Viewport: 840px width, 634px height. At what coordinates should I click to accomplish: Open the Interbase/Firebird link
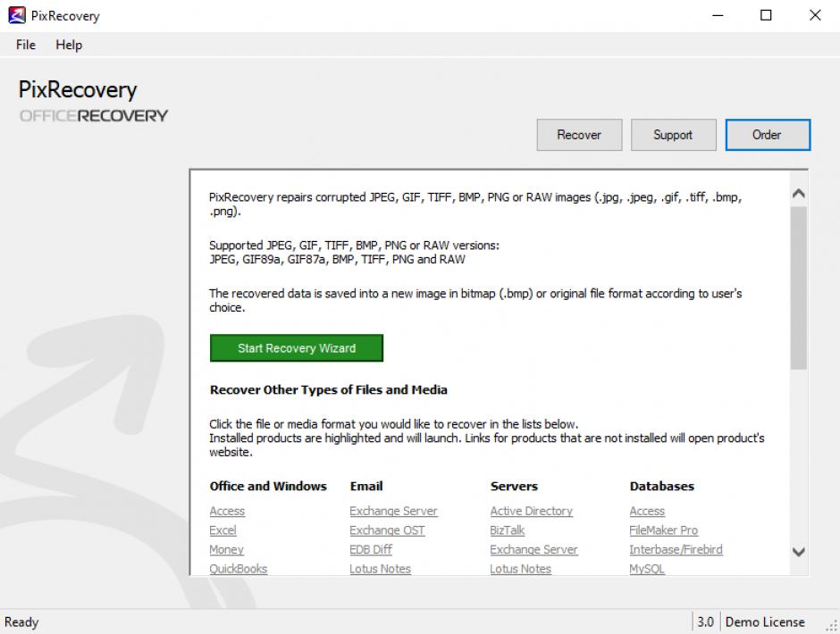point(676,549)
